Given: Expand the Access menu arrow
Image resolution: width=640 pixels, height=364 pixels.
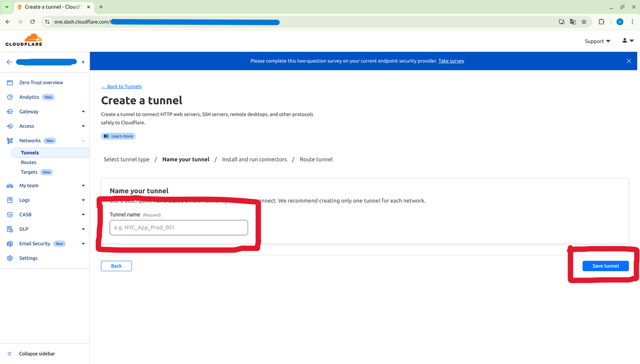Looking at the screenshot, I should click(x=83, y=126).
